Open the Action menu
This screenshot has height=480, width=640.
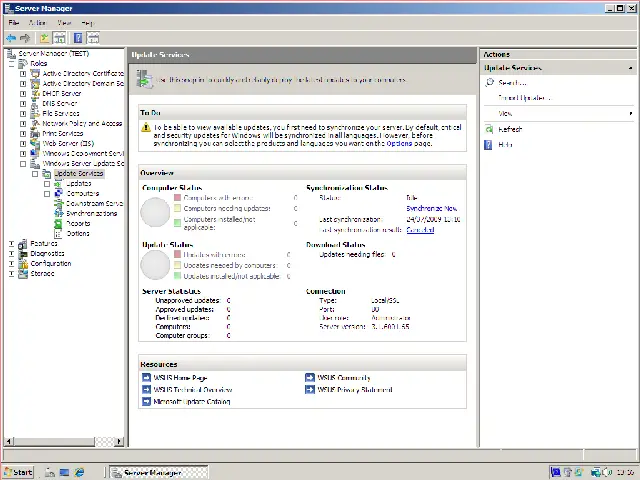[x=37, y=22]
